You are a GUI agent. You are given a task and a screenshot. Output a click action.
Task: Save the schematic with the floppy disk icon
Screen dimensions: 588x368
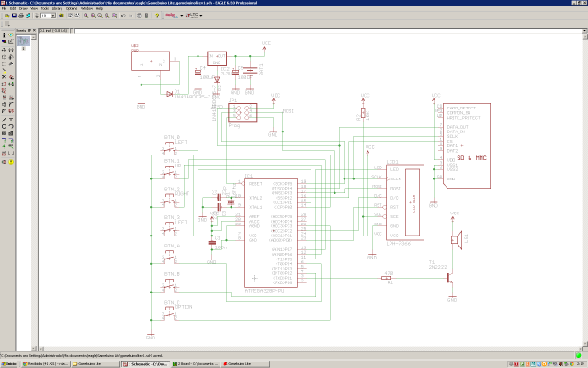coord(14,16)
